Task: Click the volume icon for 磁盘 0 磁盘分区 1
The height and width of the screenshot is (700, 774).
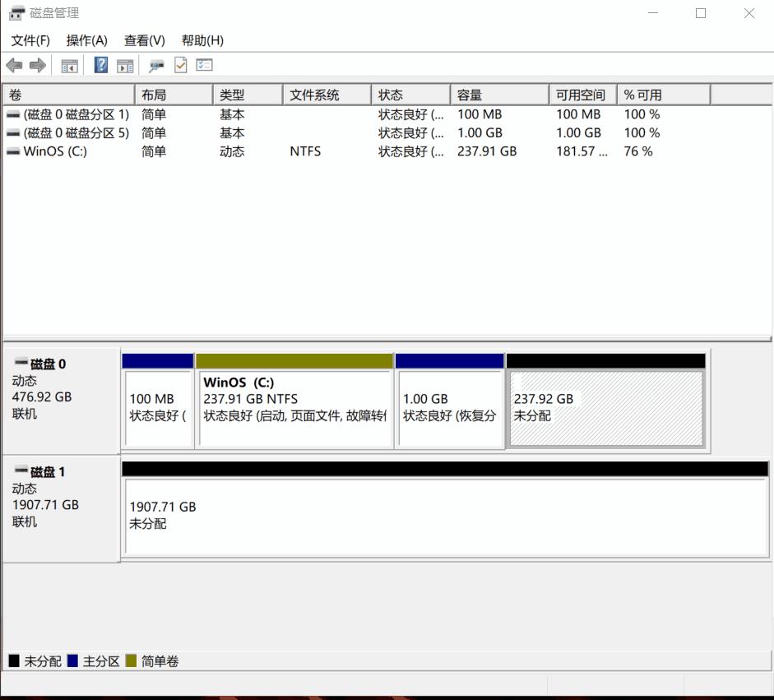Action: (x=13, y=115)
